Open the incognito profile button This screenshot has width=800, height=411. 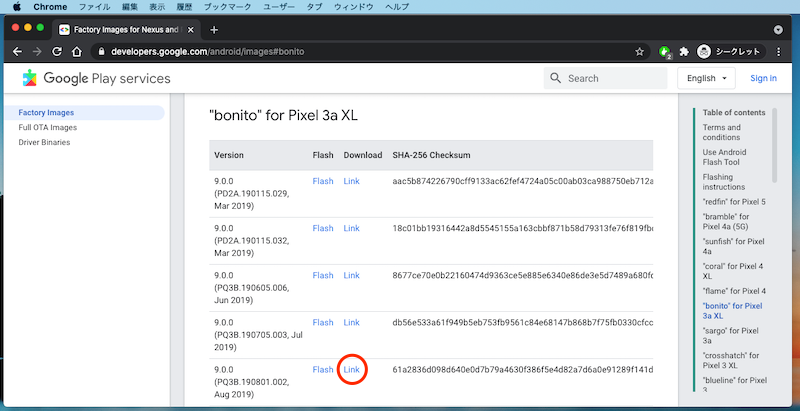pyautogui.click(x=728, y=51)
